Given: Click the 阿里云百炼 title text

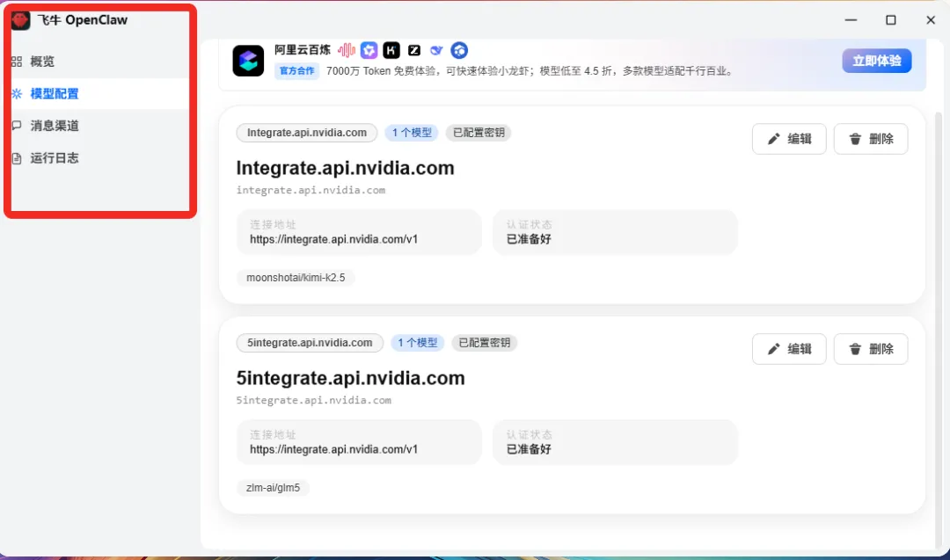Looking at the screenshot, I should pos(303,49).
